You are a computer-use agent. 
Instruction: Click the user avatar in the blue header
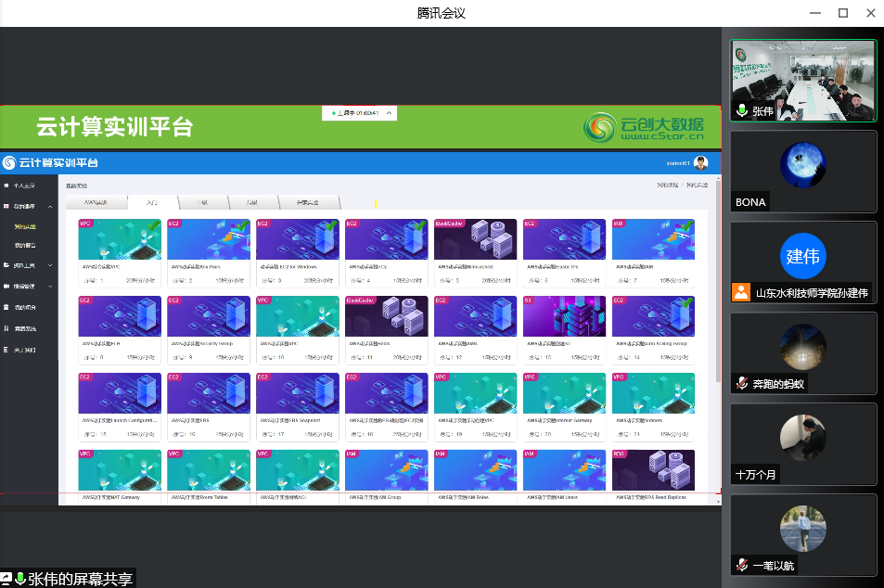coord(700,162)
